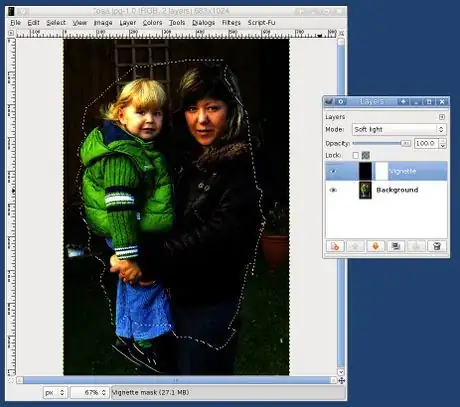This screenshot has height=407, width=460.
Task: Click the Opacity slider handle
Action: point(406,143)
